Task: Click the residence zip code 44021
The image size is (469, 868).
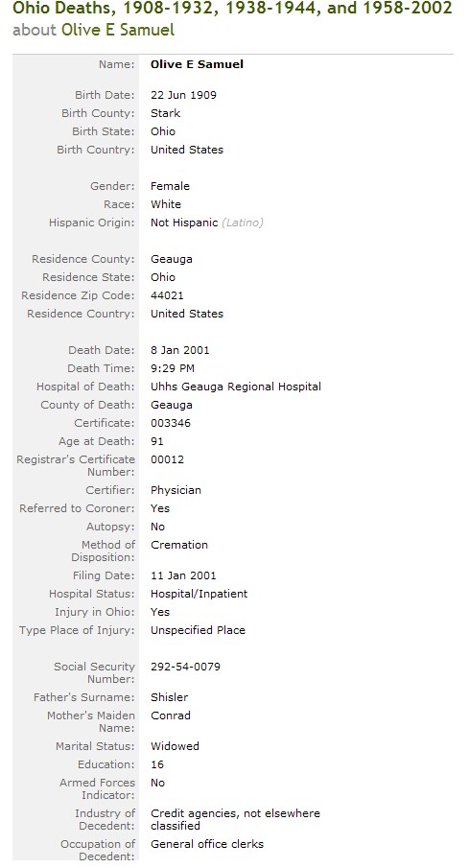Action: tap(167, 295)
